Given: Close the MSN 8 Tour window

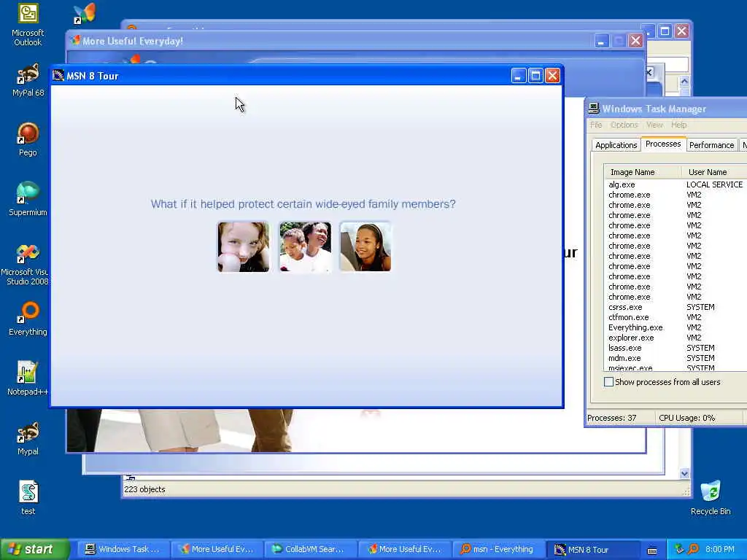Looking at the screenshot, I should coord(553,76).
